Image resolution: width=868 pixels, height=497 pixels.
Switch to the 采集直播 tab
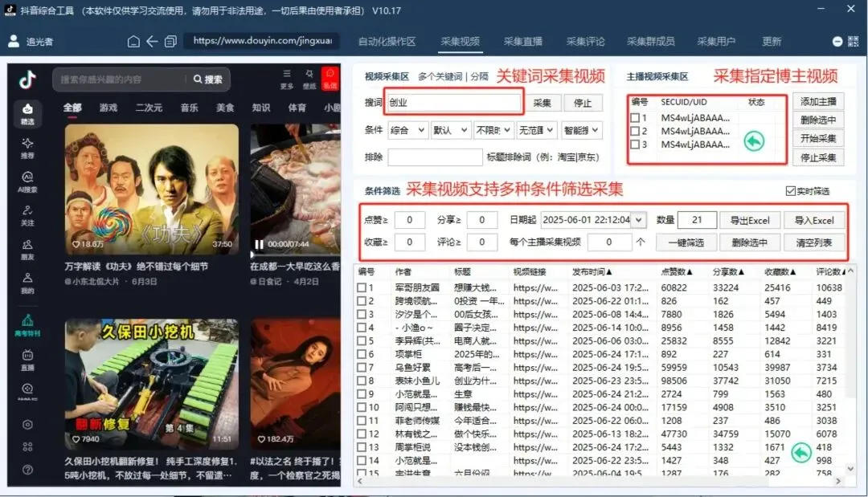coord(522,42)
